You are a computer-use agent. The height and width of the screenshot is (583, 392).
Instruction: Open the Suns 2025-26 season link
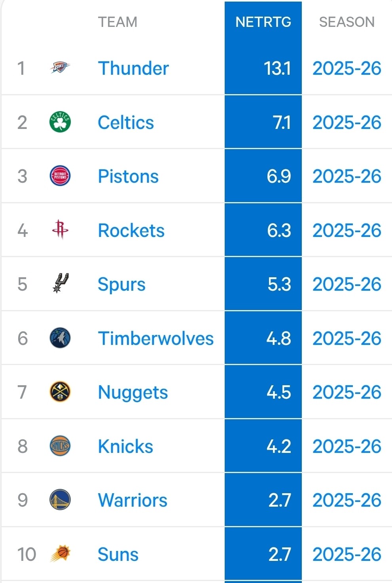[x=347, y=554]
